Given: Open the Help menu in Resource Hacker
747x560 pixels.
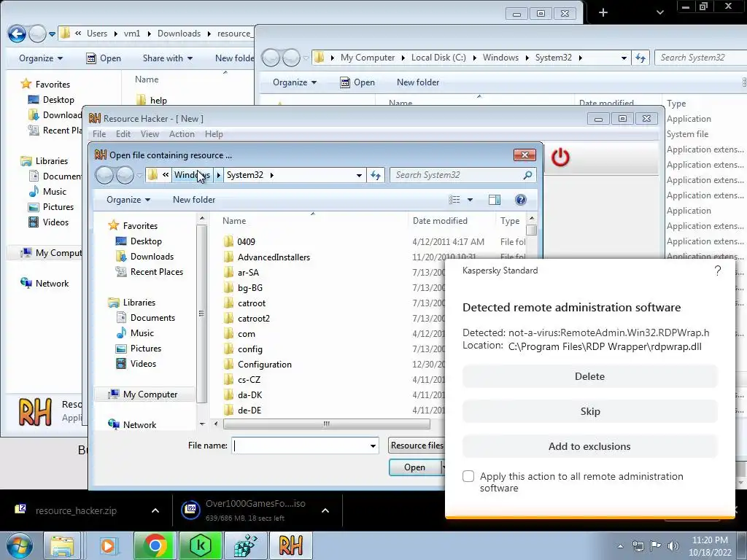Looking at the screenshot, I should pyautogui.click(x=214, y=134).
